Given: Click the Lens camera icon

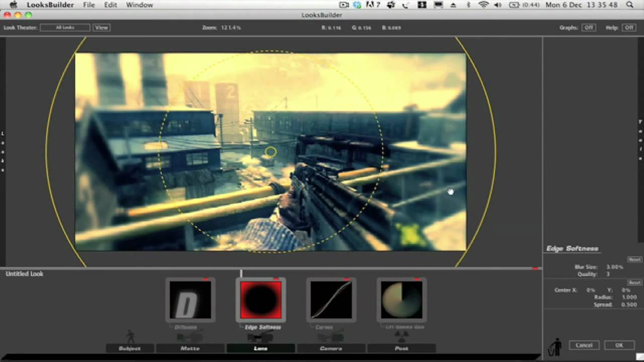Looking at the screenshot, I should (261, 336).
